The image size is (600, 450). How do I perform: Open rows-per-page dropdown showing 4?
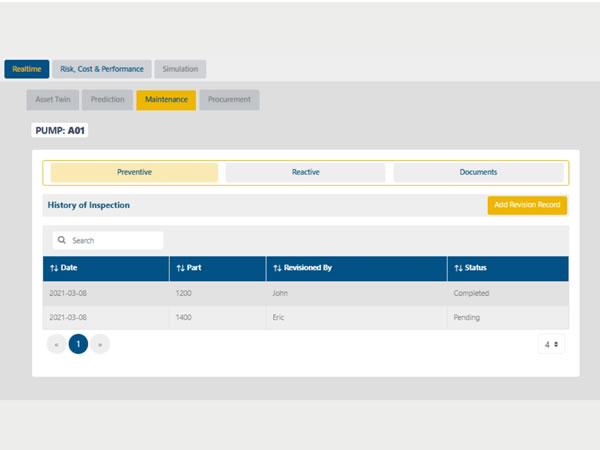[551, 344]
